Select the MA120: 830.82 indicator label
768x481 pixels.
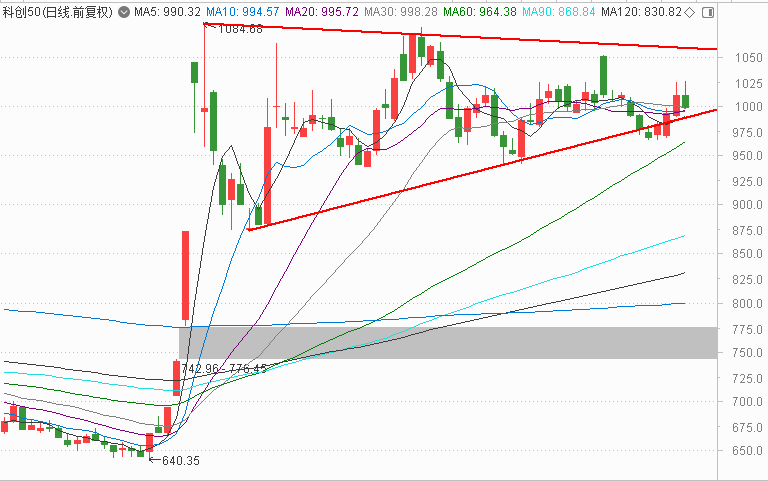point(641,12)
